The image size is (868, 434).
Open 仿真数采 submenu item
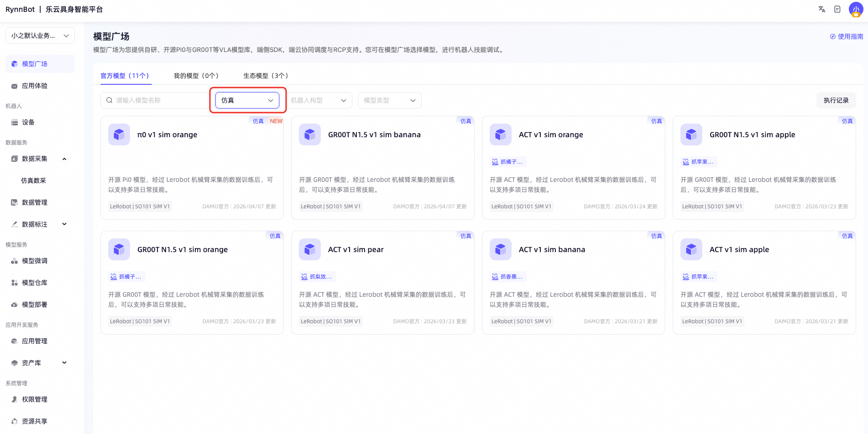[x=34, y=181]
